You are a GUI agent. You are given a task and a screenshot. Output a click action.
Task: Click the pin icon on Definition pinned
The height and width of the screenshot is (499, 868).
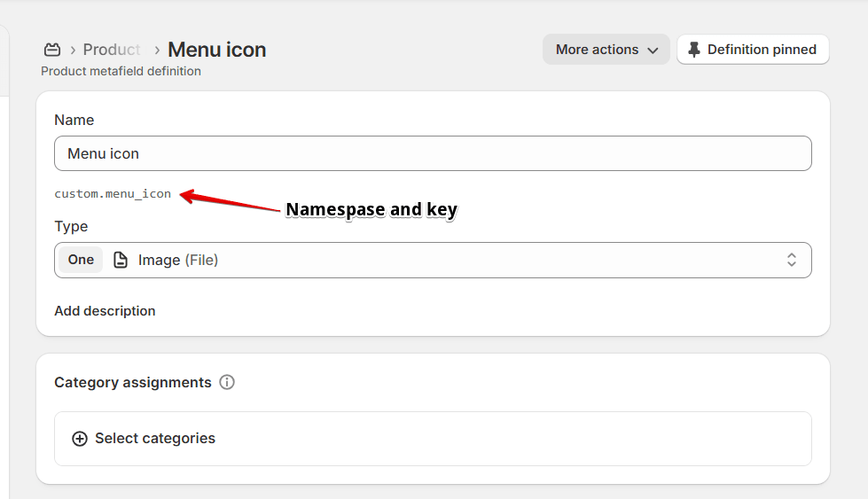(693, 50)
